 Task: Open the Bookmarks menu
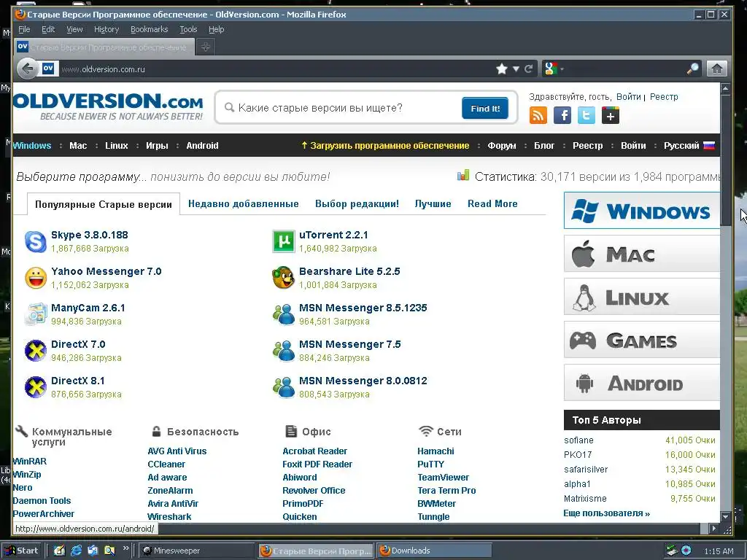pos(149,29)
